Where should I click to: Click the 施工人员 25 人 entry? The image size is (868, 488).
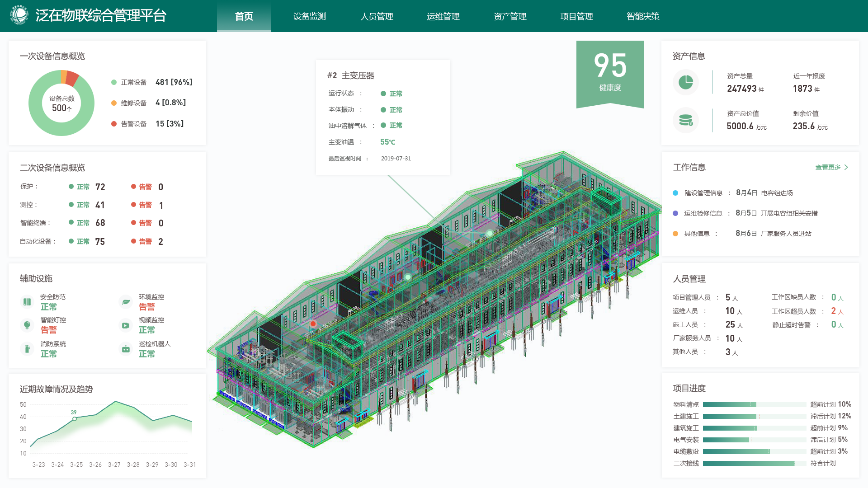coord(708,324)
